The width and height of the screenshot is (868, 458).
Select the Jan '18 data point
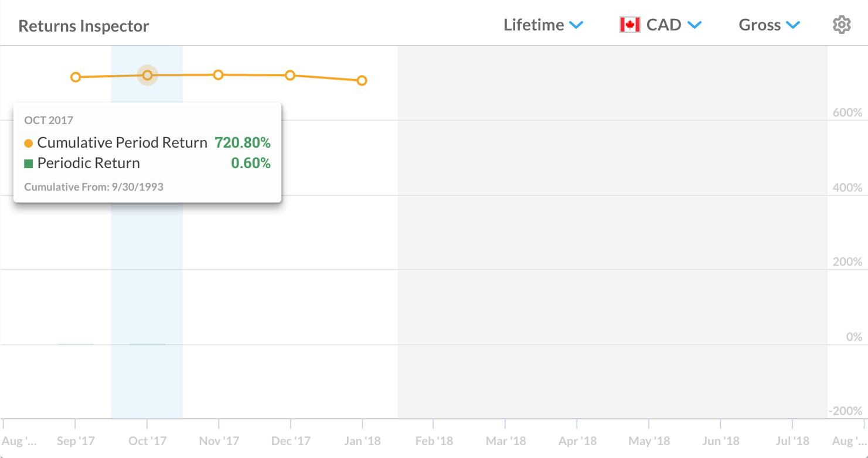tap(362, 80)
